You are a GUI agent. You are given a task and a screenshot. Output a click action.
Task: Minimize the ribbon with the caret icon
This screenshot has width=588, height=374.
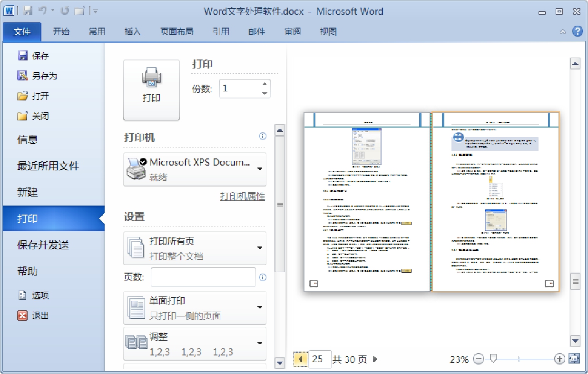563,32
